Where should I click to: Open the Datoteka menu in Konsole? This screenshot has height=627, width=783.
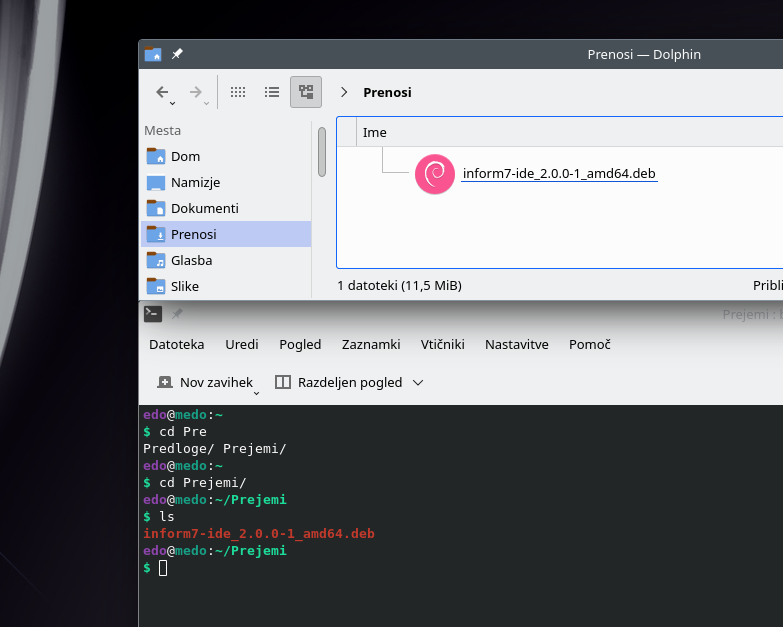tap(176, 344)
